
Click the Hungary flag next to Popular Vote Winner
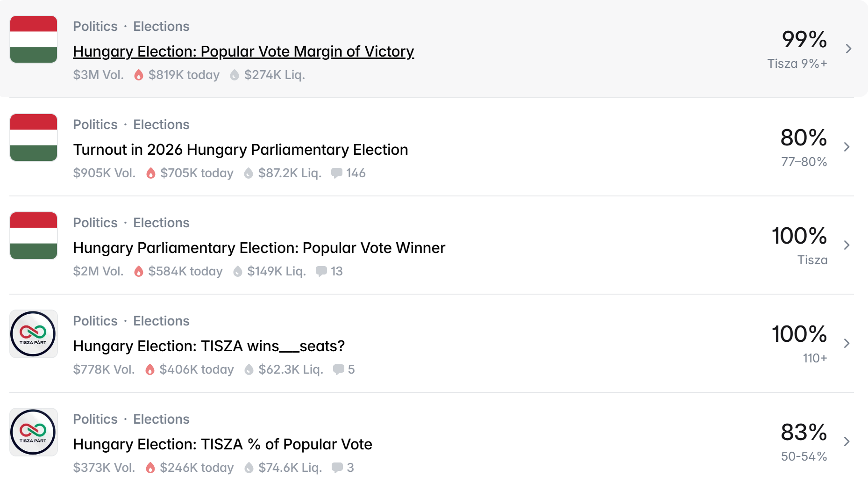34,236
